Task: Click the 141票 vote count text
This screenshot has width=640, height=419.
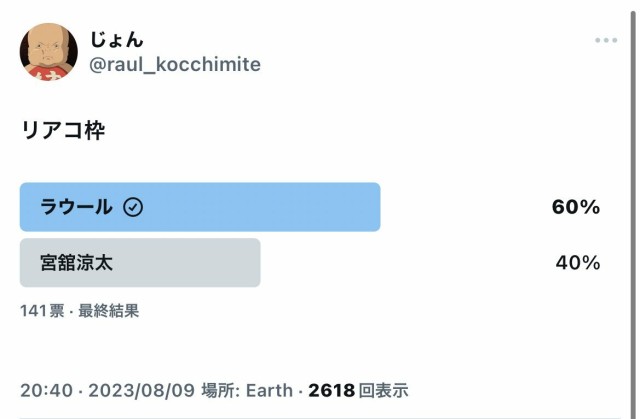Action: click(42, 311)
